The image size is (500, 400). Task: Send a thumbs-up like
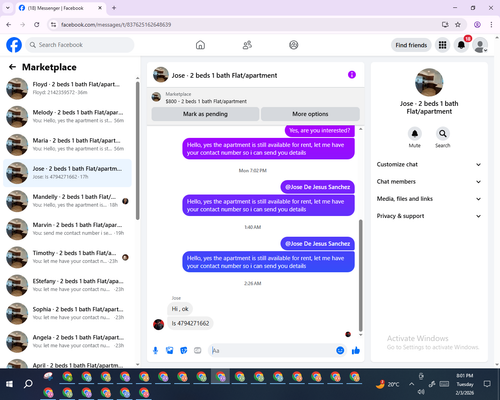tap(356, 350)
